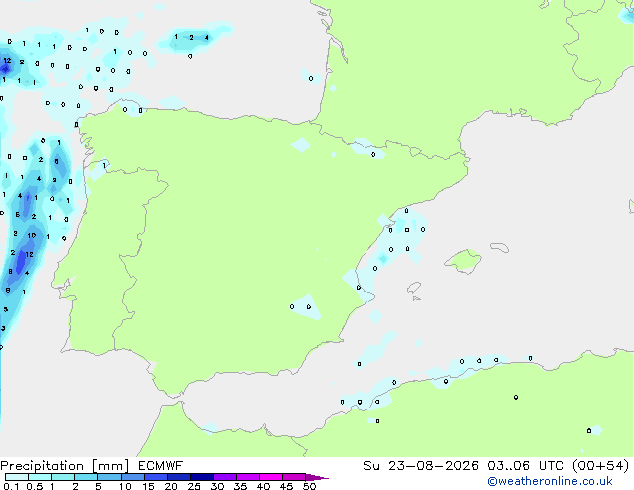The width and height of the screenshot is (634, 490).
Task: Select the bright magenta 40-45 legend swatch
Action: (x=271, y=477)
